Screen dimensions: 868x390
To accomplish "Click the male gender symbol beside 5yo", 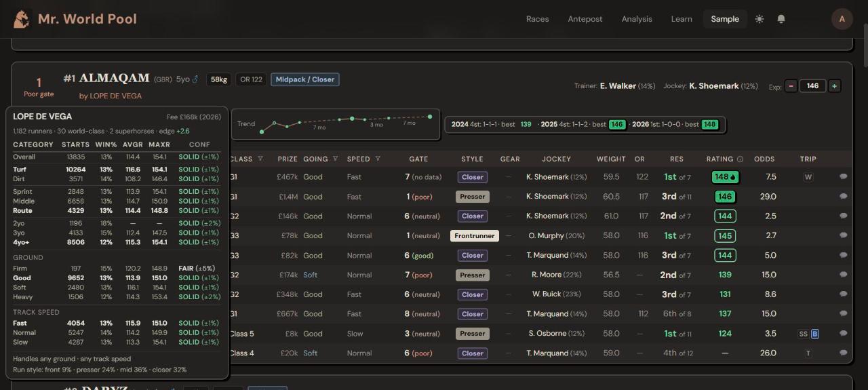I will [195, 79].
